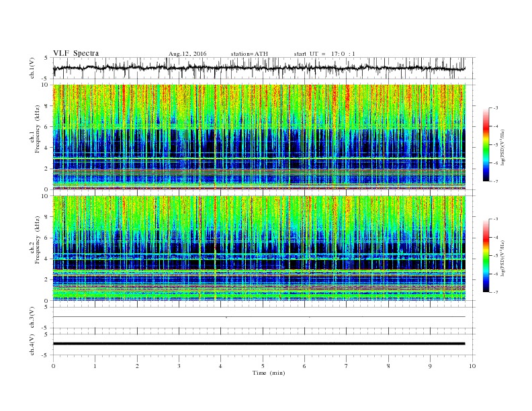This screenshot has height=411, width=532.
Task: Click the "-5" tick on ch.1 colorbar
Action: (x=496, y=145)
